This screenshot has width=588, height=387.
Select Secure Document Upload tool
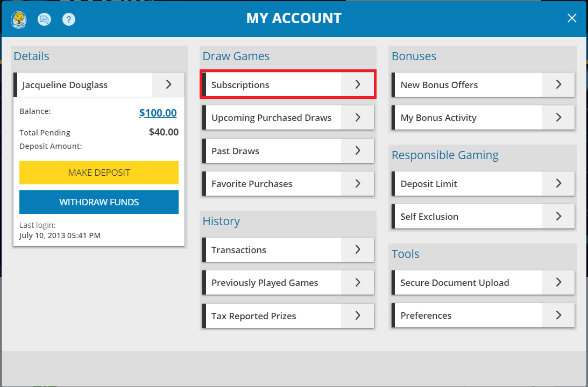(483, 282)
